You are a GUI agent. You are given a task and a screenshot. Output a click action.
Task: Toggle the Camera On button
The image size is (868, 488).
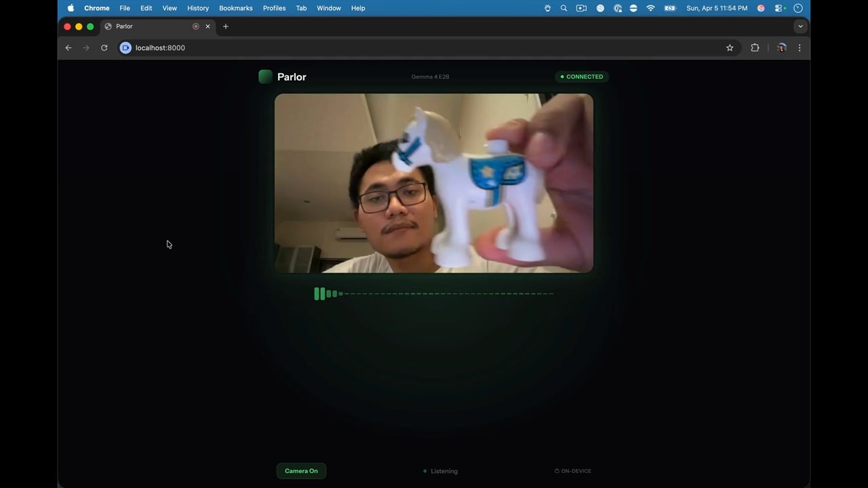(301, 471)
